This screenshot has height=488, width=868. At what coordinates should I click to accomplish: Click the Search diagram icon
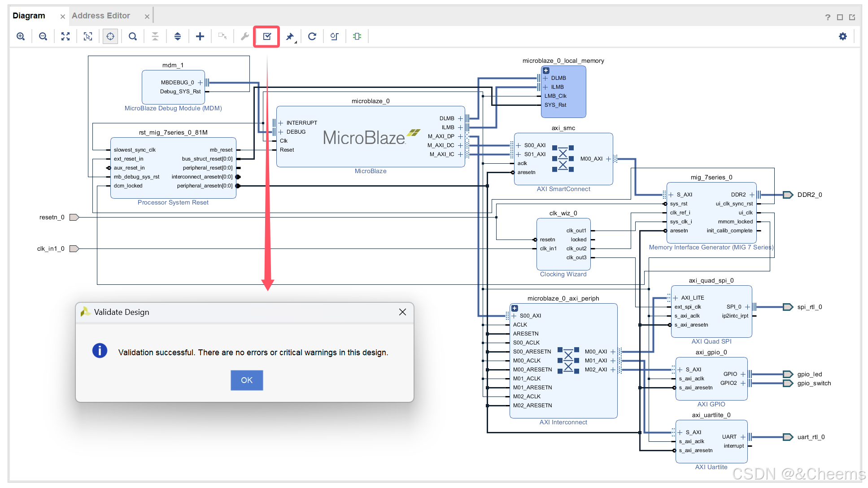133,36
